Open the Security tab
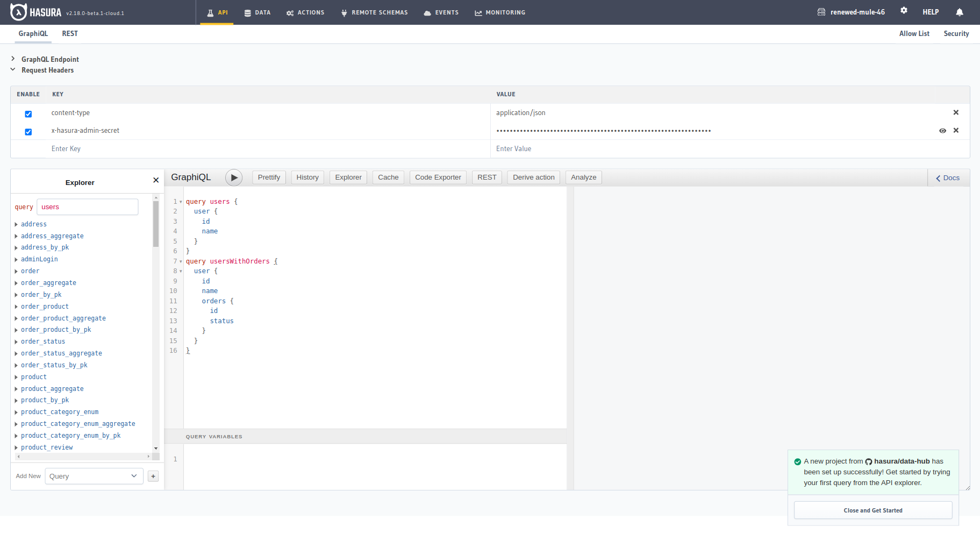The width and height of the screenshot is (980, 548). point(956,33)
